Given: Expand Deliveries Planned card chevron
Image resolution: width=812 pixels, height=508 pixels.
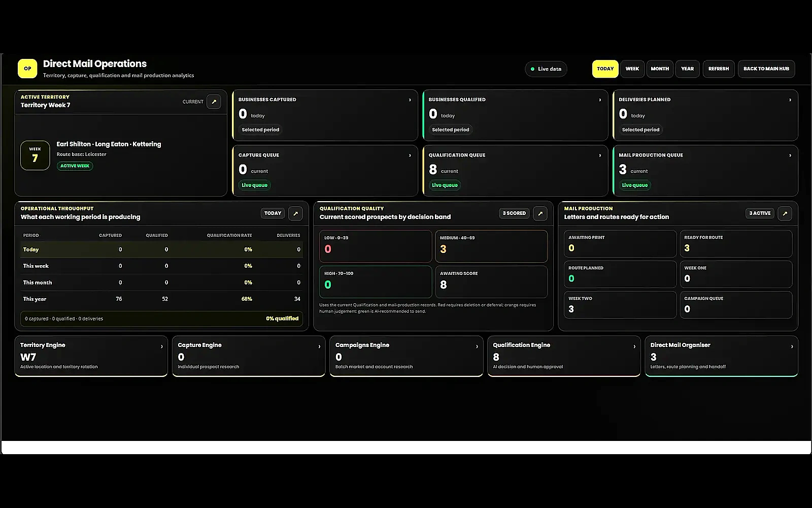Looking at the screenshot, I should [x=790, y=100].
